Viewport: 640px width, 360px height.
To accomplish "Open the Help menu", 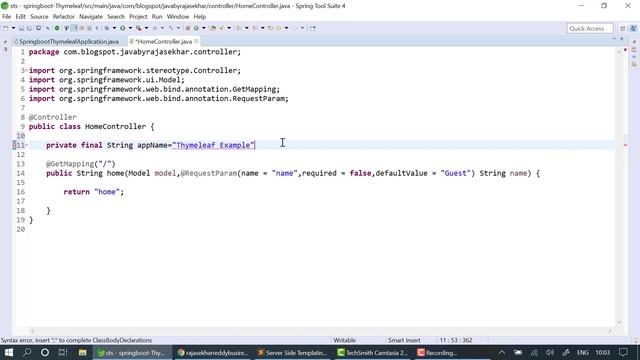I will point(200,17).
